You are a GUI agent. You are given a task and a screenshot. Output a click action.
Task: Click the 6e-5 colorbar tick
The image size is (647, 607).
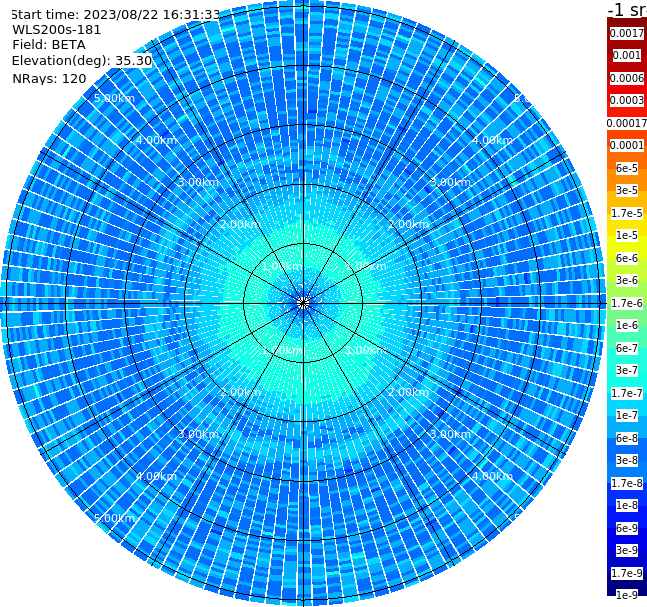pos(627,168)
